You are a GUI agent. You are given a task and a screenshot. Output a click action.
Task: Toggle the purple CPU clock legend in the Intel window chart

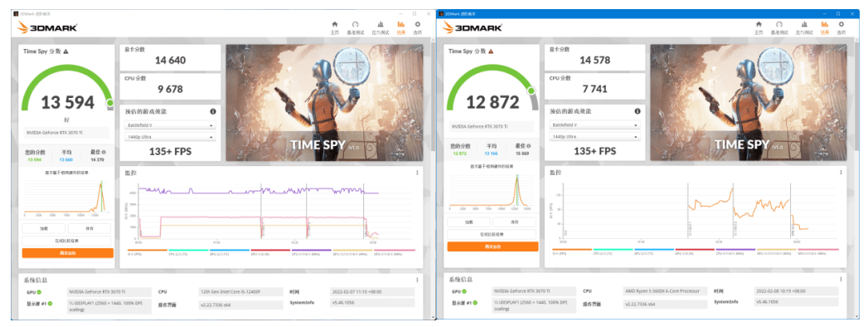click(x=311, y=252)
